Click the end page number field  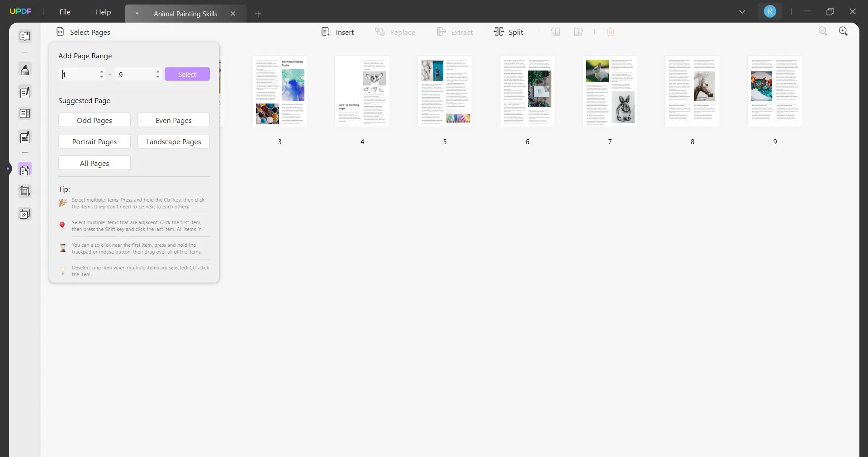[135, 74]
